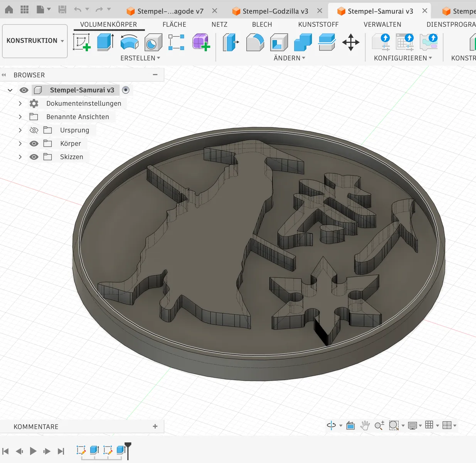Show the hidden Ursprung folder
476x463 pixels.
click(x=34, y=130)
